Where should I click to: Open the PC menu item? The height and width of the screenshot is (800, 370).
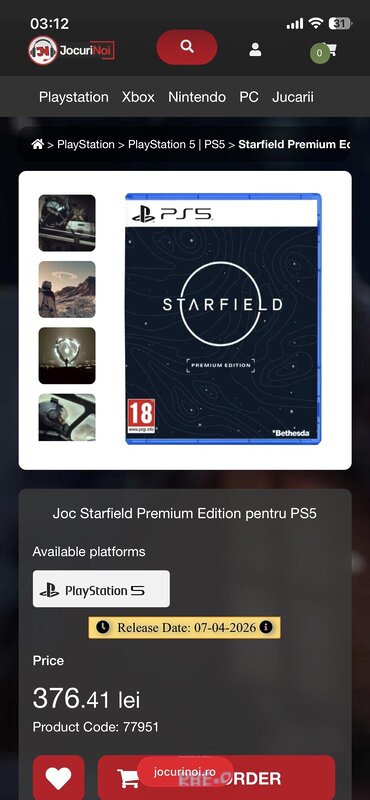[249, 97]
